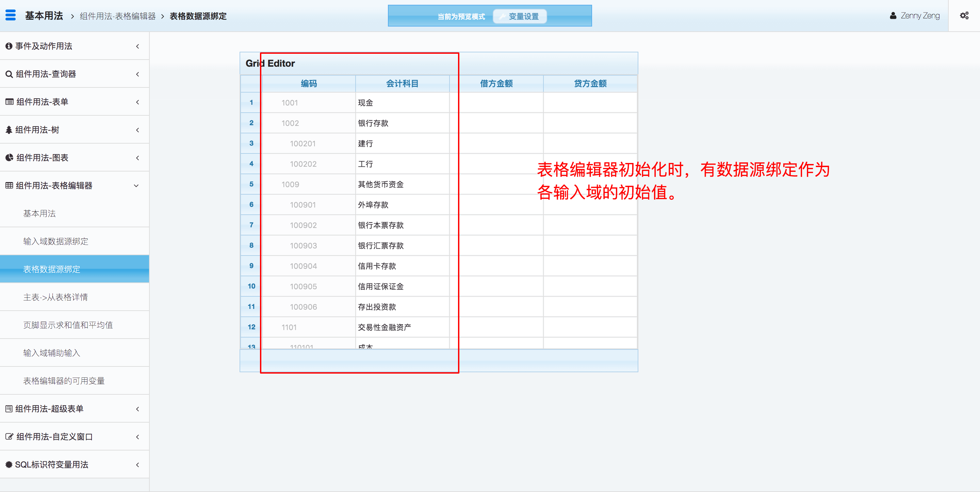This screenshot has width=980, height=492.
Task: Expand the SQL标识符变量用法 chevron
Action: 137,464
